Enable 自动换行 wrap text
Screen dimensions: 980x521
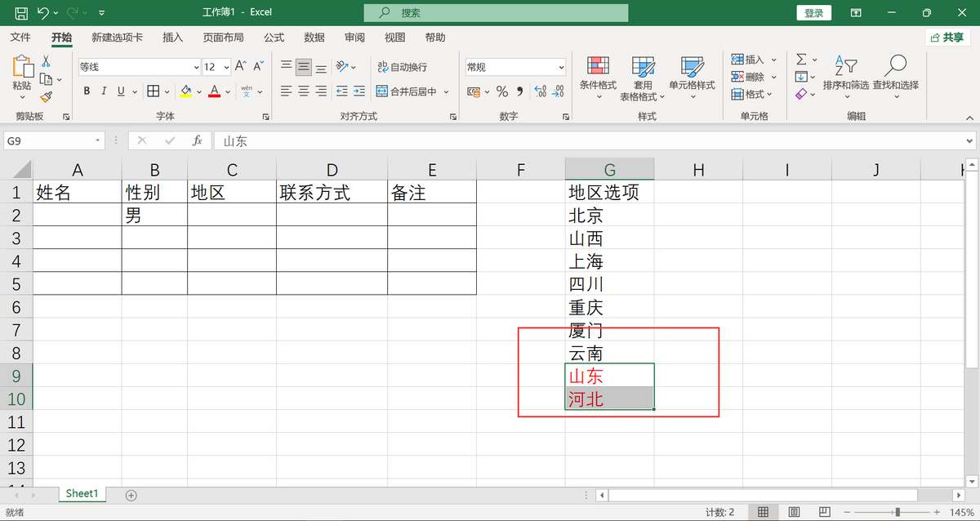tap(402, 67)
